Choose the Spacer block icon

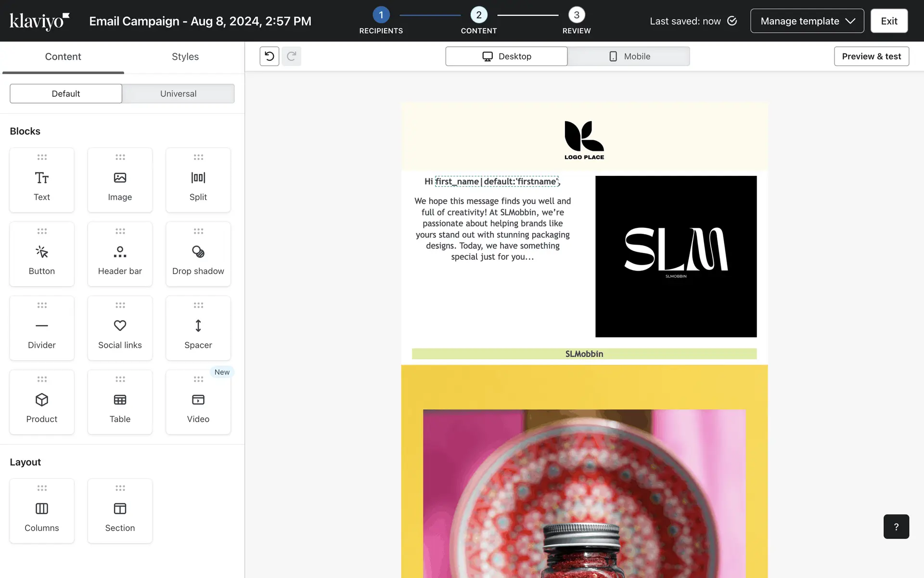(x=198, y=326)
